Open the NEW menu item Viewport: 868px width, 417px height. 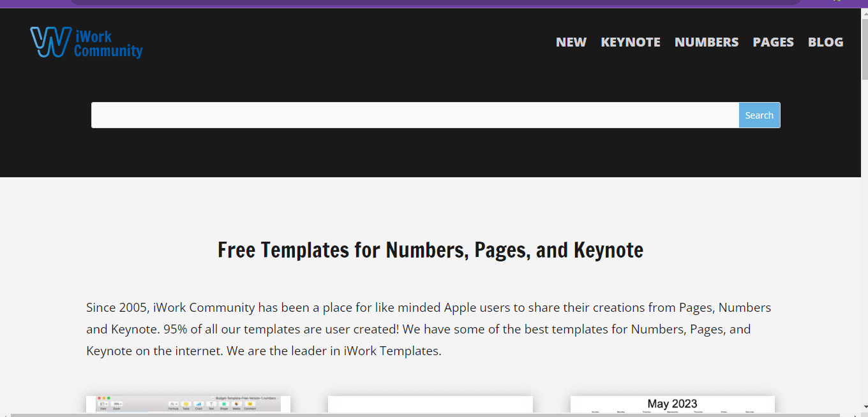[x=571, y=42]
